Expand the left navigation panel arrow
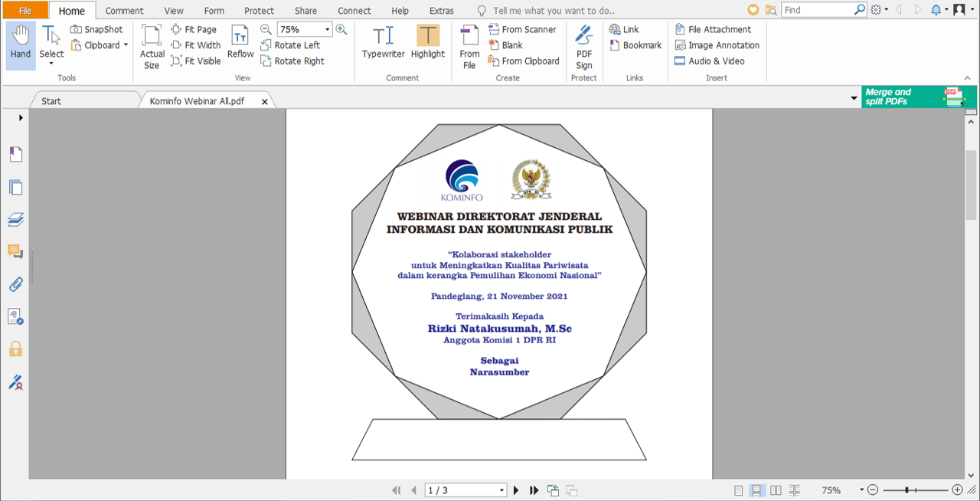This screenshot has height=501, width=980. [21, 117]
